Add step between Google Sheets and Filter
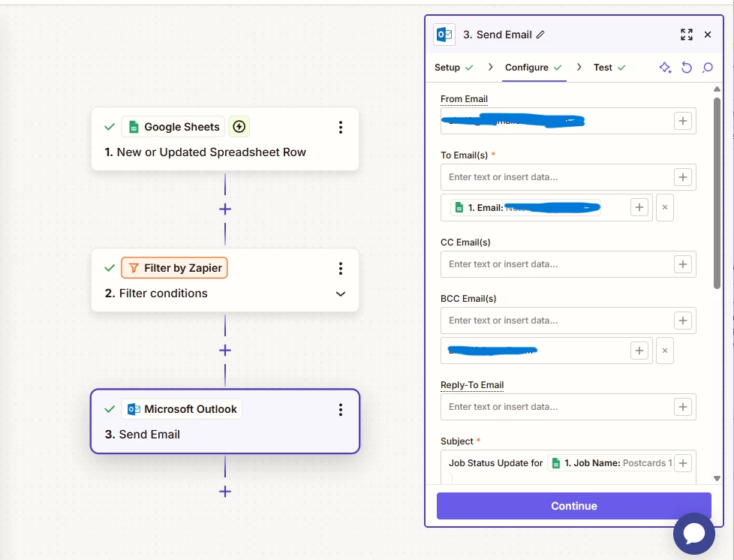 click(225, 209)
